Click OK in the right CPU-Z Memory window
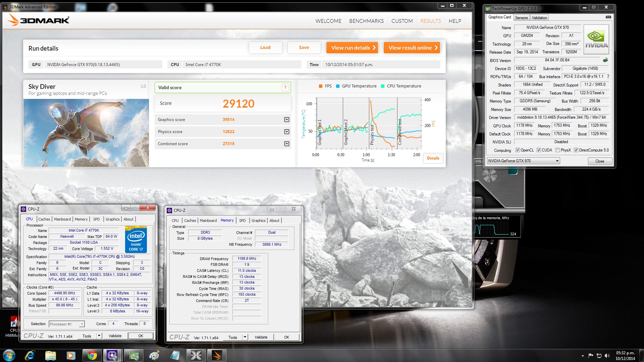644x362 pixels. 286,337
